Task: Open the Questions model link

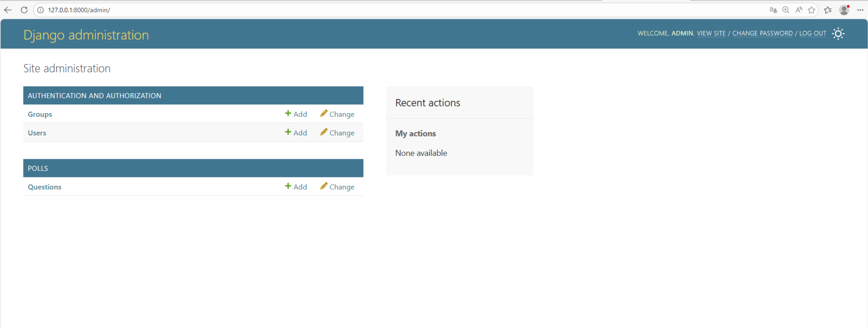Action: [44, 187]
